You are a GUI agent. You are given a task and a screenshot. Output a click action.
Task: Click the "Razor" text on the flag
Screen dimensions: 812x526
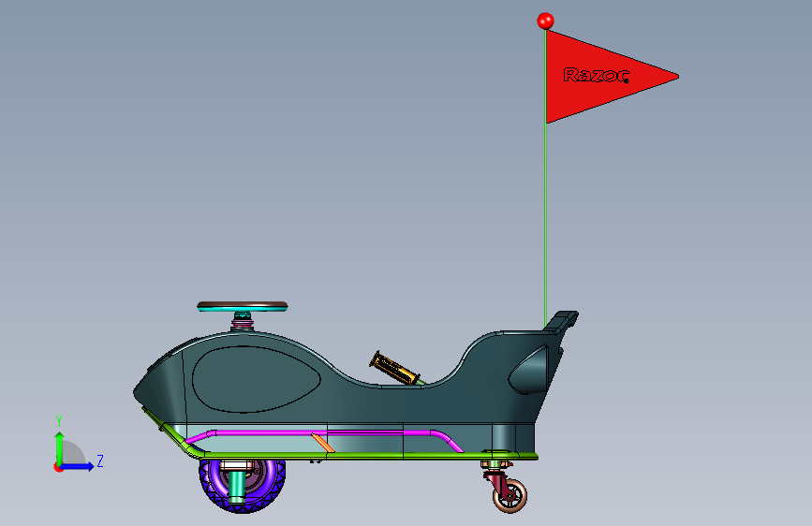[x=597, y=76]
